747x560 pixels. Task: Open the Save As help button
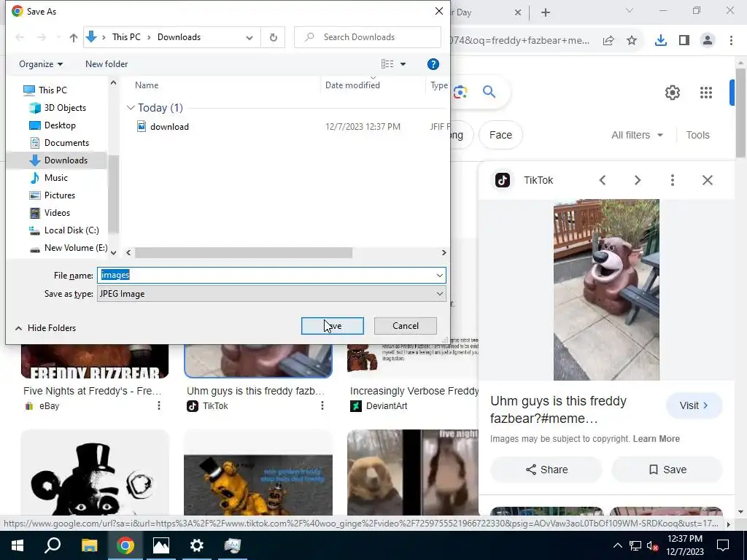pos(433,64)
